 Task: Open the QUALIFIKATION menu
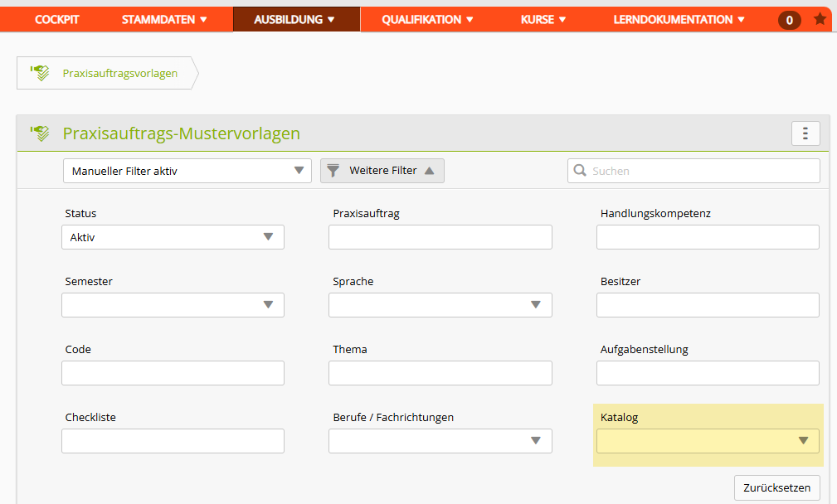point(427,20)
